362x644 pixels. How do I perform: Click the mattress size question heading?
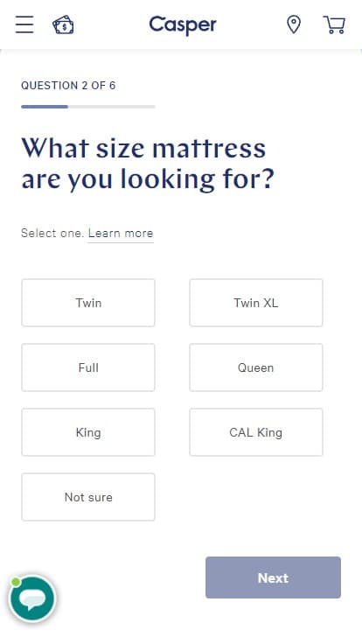pyautogui.click(x=148, y=164)
